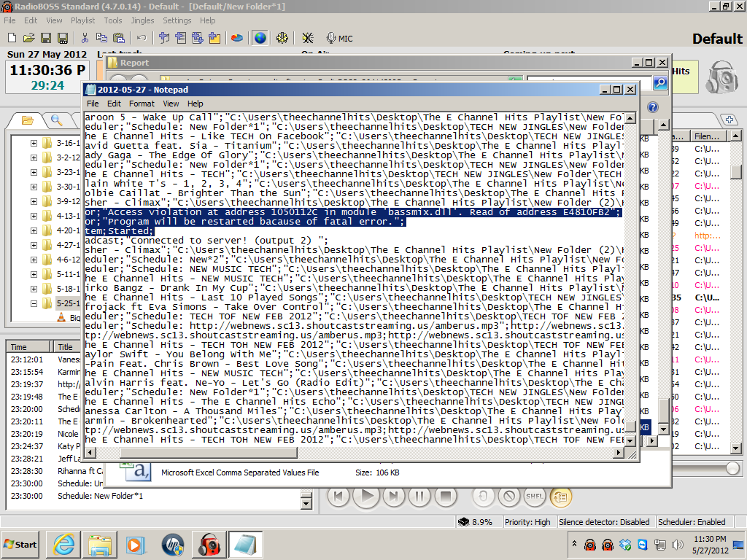Expand the 5-11-1 folder node
Viewport: 747px width, 560px height.
click(x=34, y=274)
